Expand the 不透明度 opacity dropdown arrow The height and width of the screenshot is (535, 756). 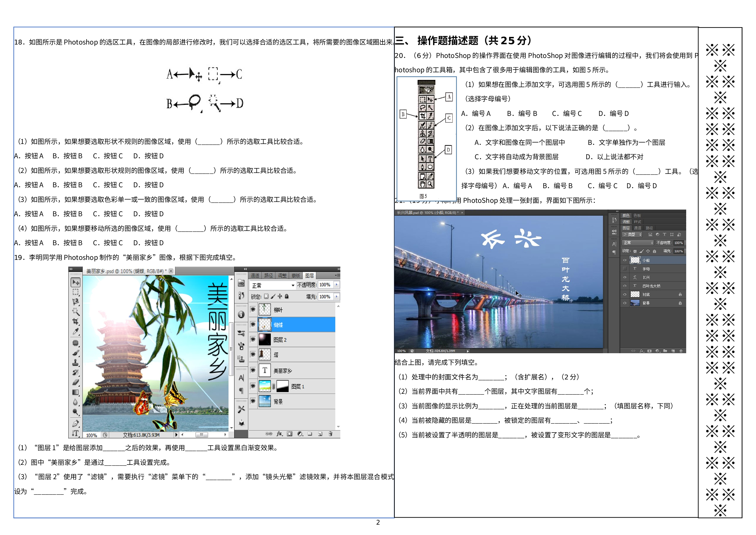point(337,285)
